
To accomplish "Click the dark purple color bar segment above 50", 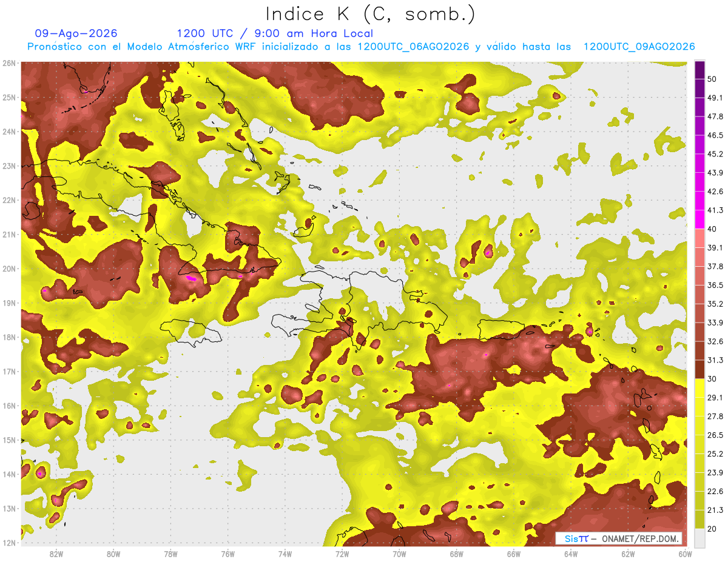I will (699, 70).
